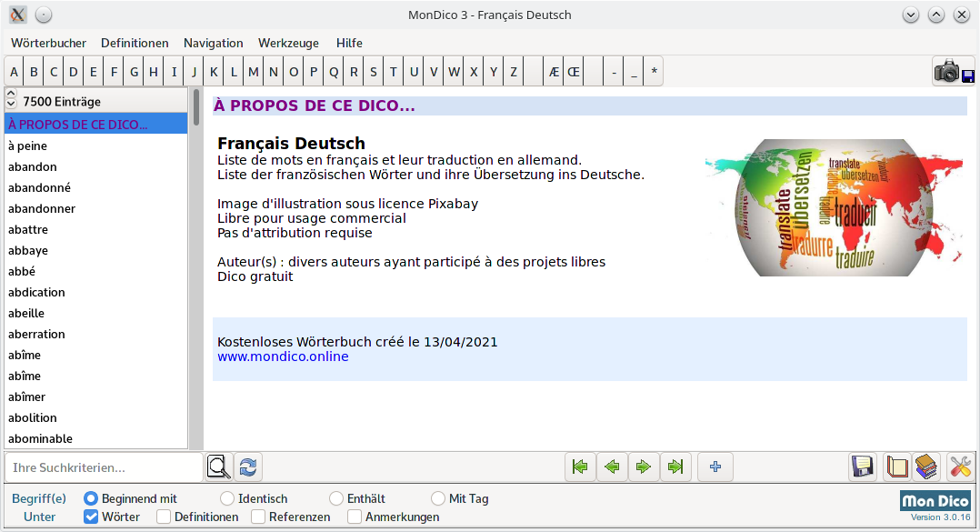Filter by letter A
This screenshot has width=980, height=532.
coord(14,72)
